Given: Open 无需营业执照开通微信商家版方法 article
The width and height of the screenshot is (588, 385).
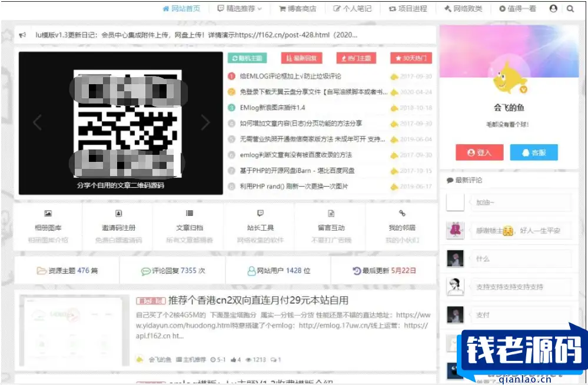Looking at the screenshot, I should 313,139.
